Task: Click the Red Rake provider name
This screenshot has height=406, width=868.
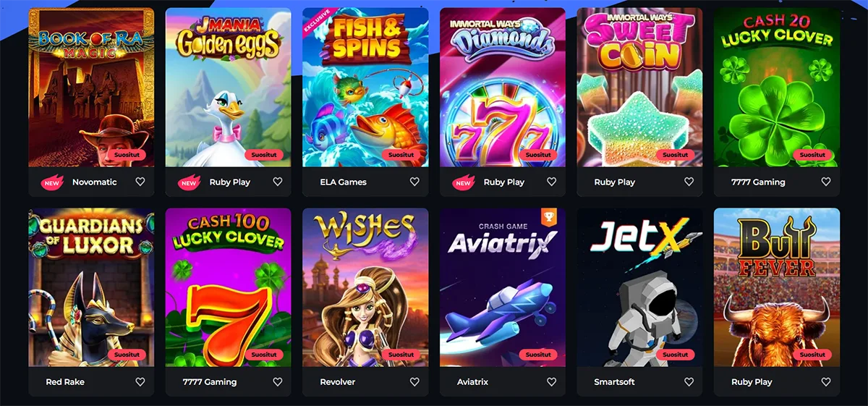Action: 65,382
